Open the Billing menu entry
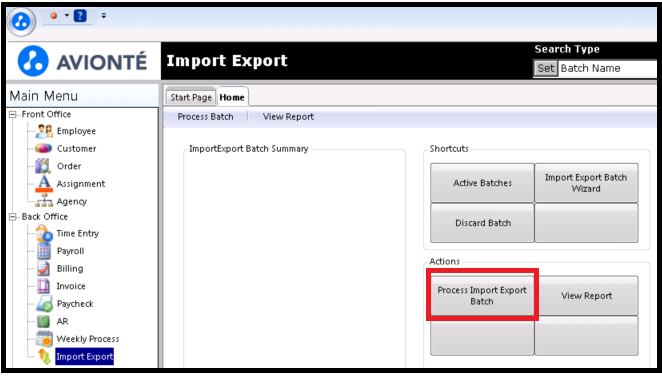 70,269
